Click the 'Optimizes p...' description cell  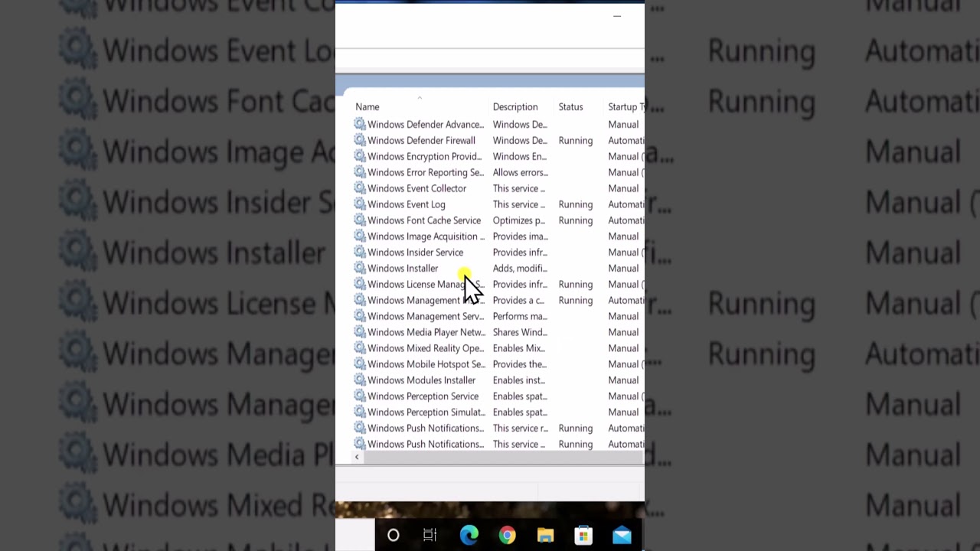pyautogui.click(x=519, y=220)
